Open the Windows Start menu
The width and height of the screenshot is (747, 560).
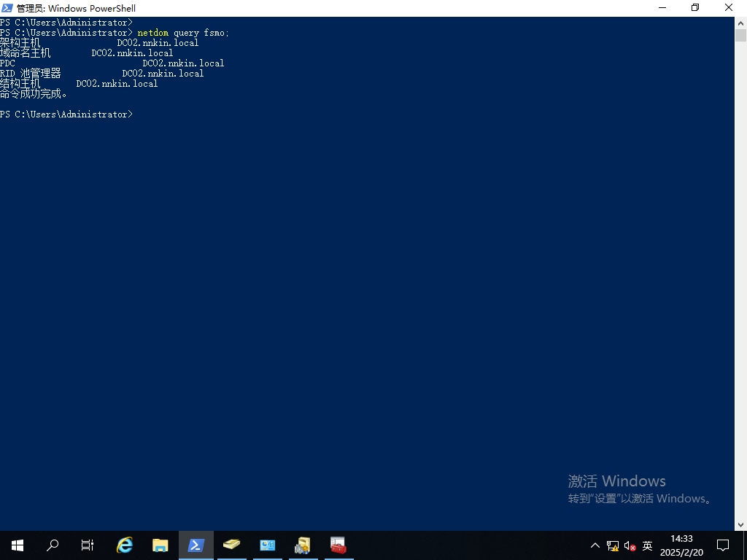click(x=18, y=545)
